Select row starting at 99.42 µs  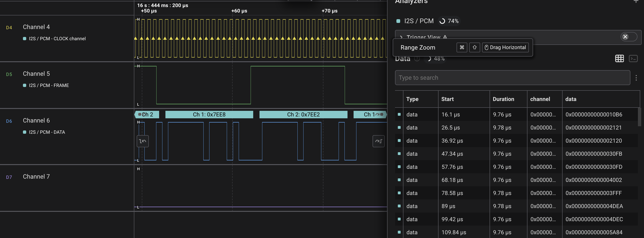pyautogui.click(x=516, y=219)
